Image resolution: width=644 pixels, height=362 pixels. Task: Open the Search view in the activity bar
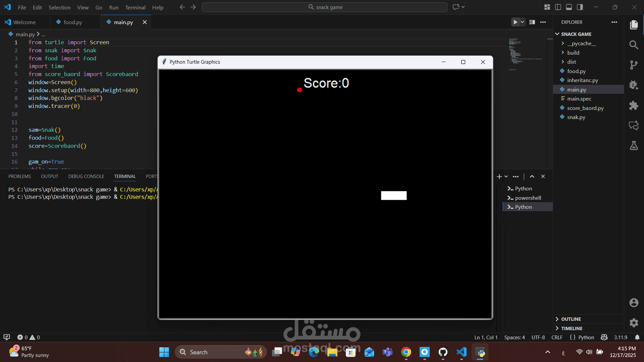click(x=634, y=45)
